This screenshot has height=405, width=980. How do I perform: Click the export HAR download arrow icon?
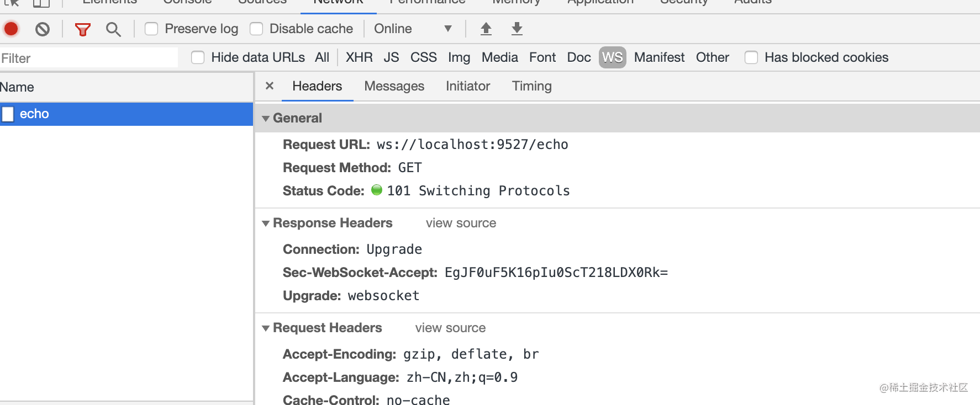tap(517, 29)
